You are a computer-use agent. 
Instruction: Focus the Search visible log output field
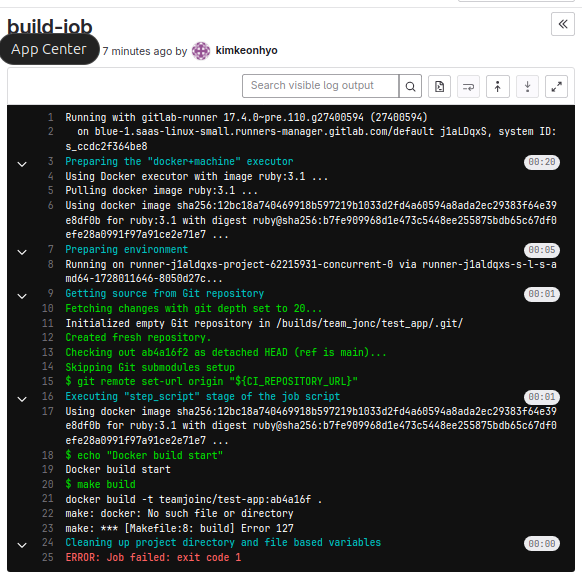click(320, 86)
